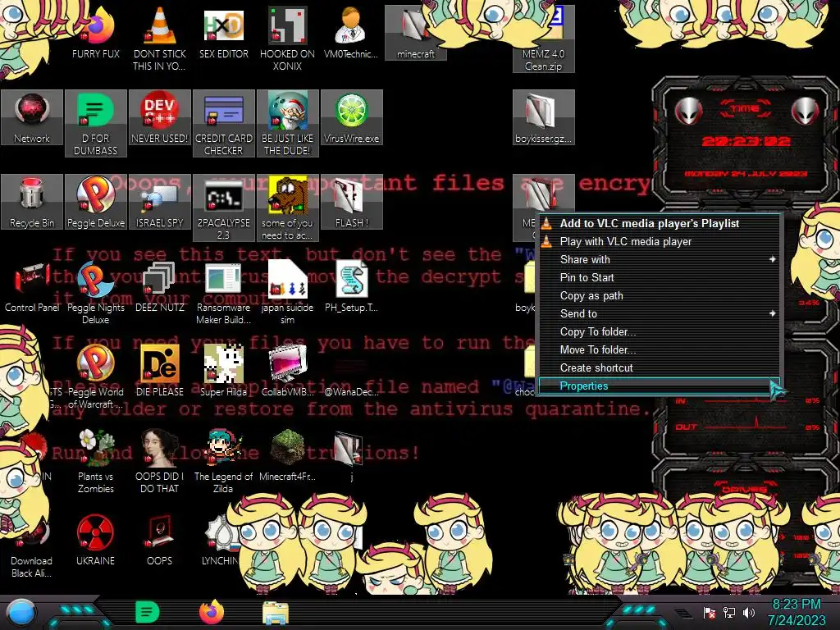Open the Network desktop icon
Screen dimensions: 840x630
[32, 117]
